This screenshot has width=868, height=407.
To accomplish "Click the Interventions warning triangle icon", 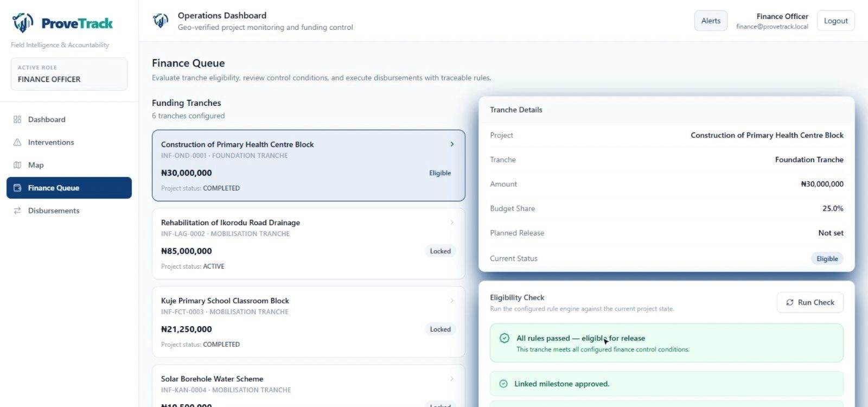I will pos(17,142).
